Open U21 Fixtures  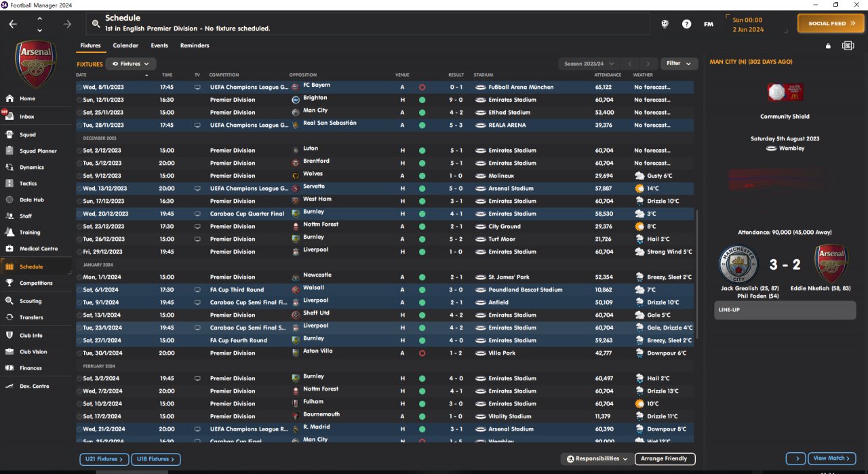pyautogui.click(x=104, y=459)
